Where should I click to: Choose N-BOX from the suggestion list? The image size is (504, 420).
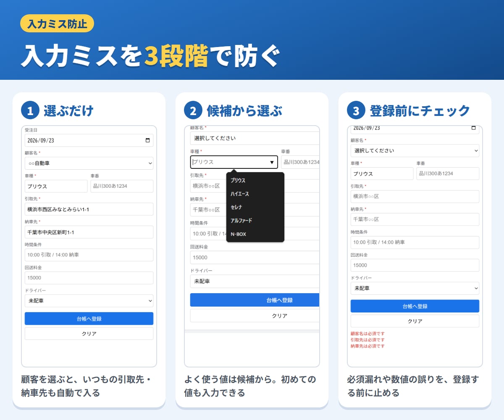255,234
